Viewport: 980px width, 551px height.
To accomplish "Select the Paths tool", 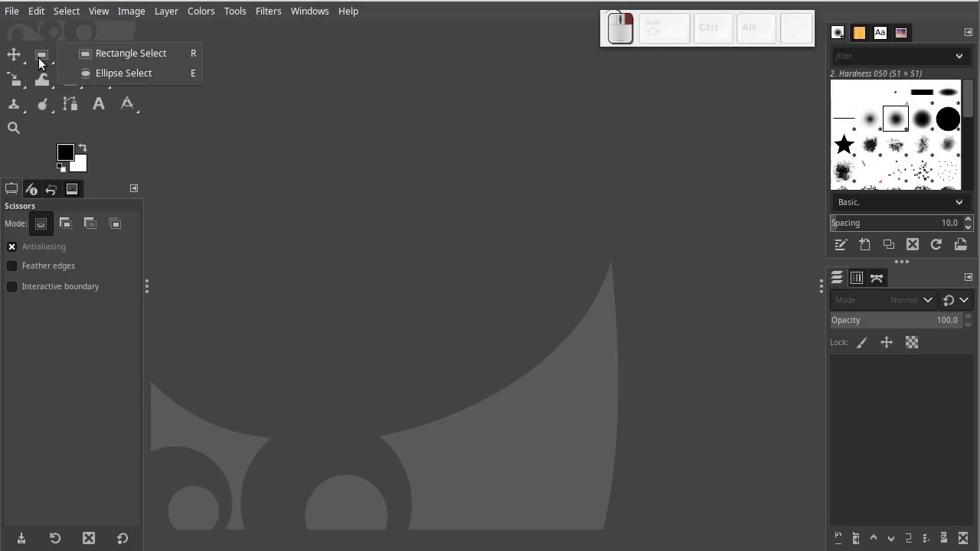I will click(x=70, y=104).
